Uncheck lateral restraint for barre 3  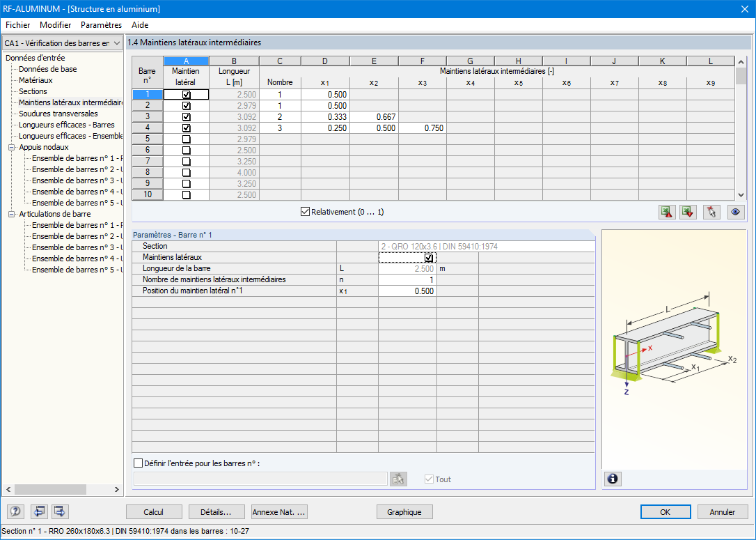(186, 117)
